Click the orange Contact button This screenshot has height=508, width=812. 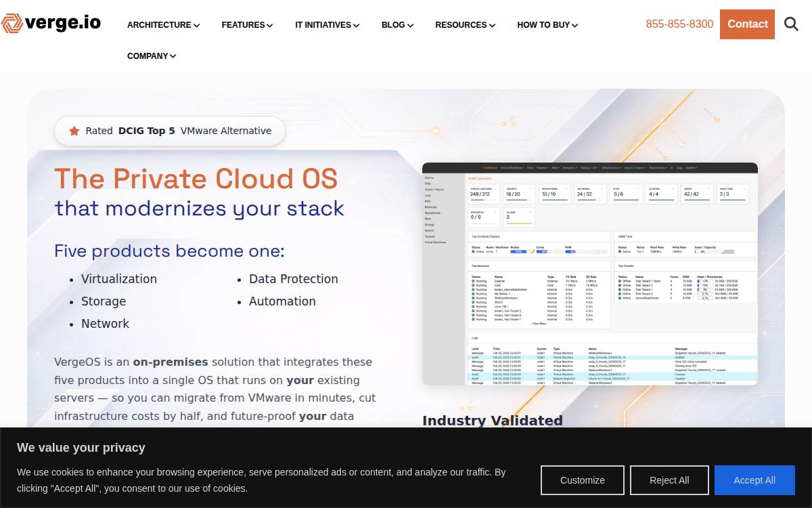pyautogui.click(x=747, y=24)
